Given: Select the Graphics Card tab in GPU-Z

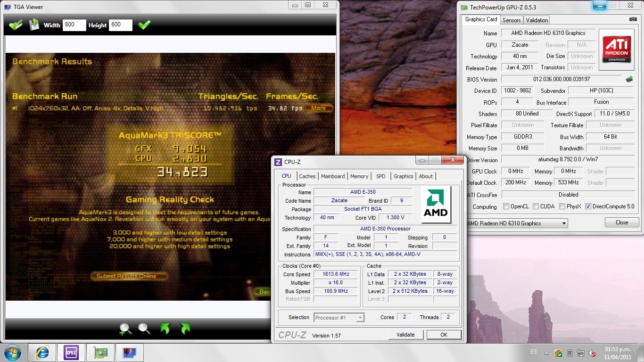Looking at the screenshot, I should click(x=481, y=19).
